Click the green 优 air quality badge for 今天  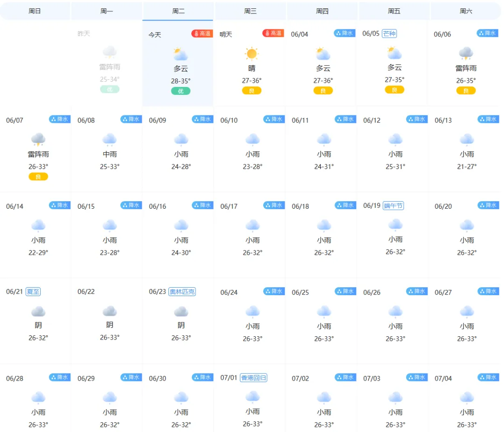tap(181, 91)
